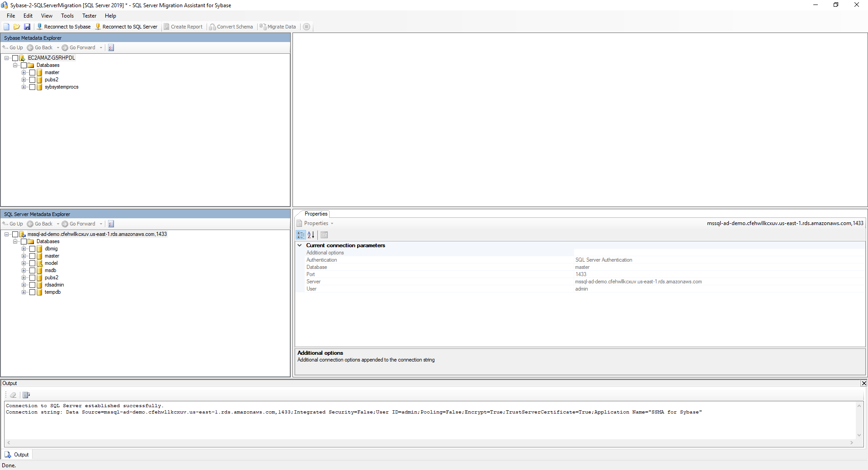
Task: Expand the SQL Server model database node
Action: [x=24, y=263]
